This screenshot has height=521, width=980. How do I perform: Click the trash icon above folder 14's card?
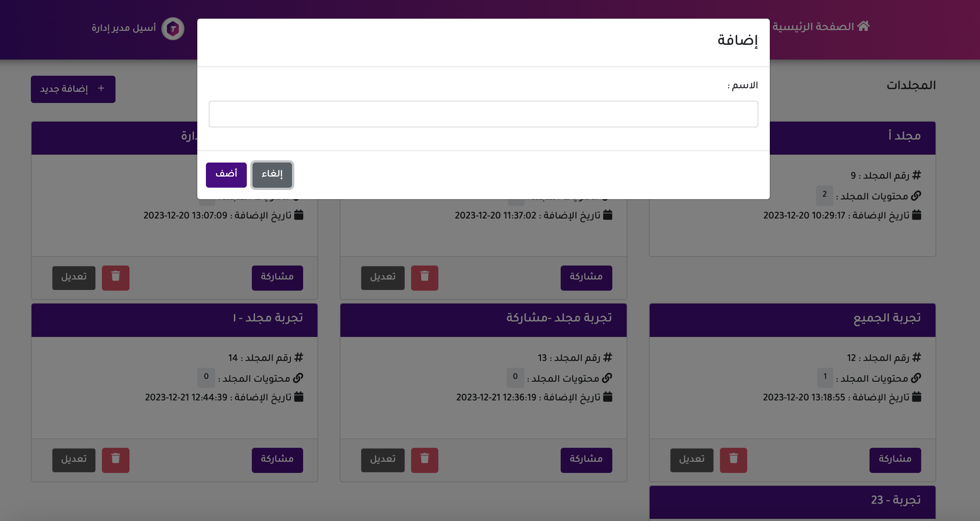coord(116,277)
